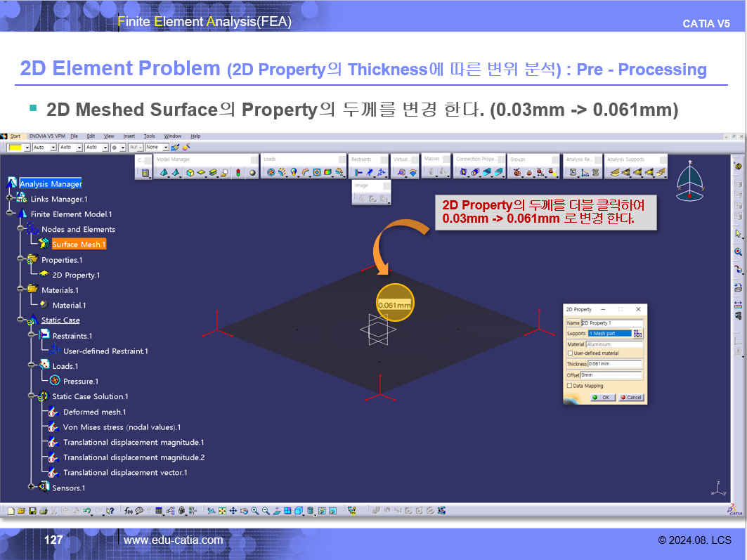Click the pan view arrows icon

pyautogui.click(x=232, y=511)
